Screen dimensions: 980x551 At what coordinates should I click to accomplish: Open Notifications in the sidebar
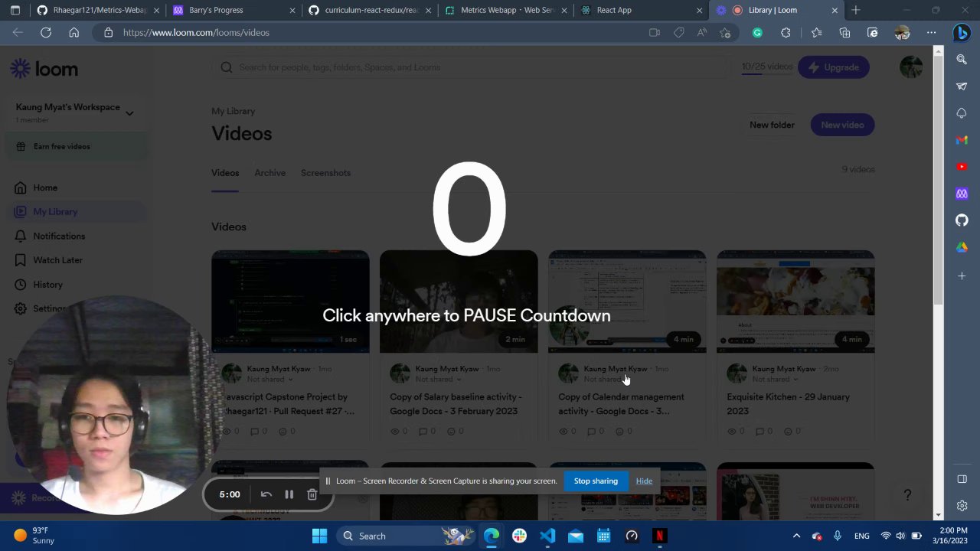pos(59,236)
